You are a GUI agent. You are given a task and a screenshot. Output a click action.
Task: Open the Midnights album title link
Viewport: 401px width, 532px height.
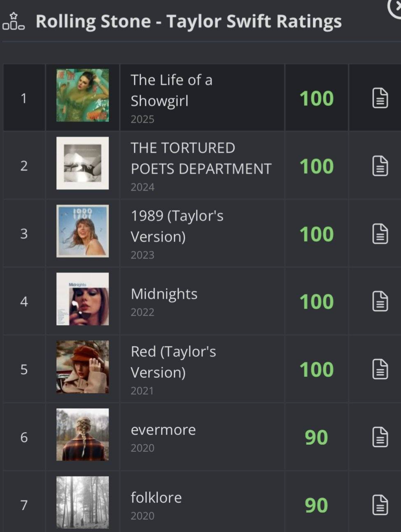tap(164, 294)
